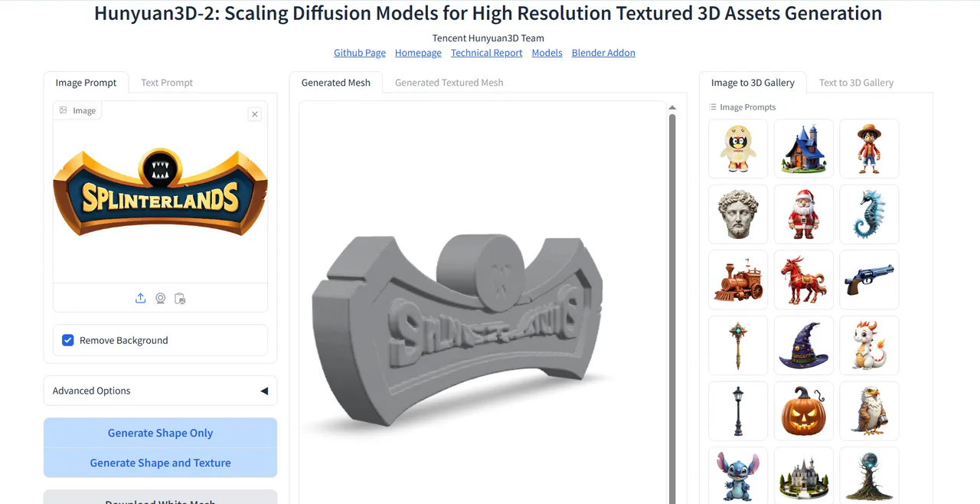Switch to Text to 3D Gallery tab
Screen dimensions: 980x504
tap(856, 83)
